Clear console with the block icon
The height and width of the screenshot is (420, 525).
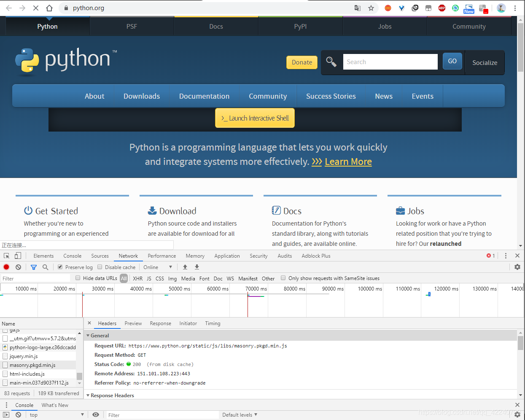click(x=19, y=415)
